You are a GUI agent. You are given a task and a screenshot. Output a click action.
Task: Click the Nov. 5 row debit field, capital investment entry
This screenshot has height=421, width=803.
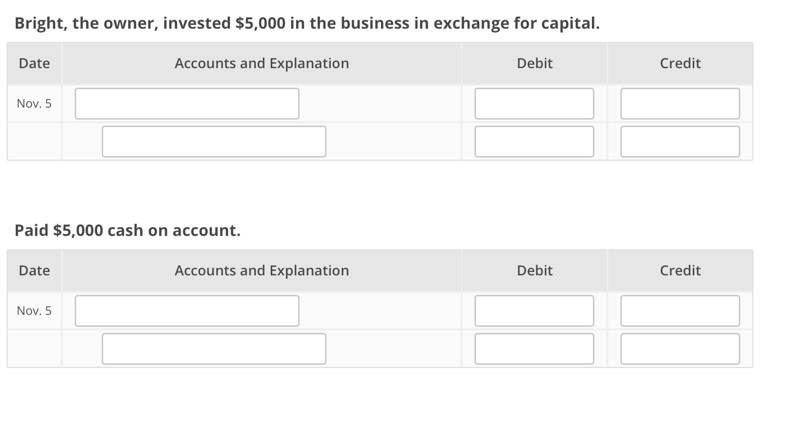pos(534,103)
